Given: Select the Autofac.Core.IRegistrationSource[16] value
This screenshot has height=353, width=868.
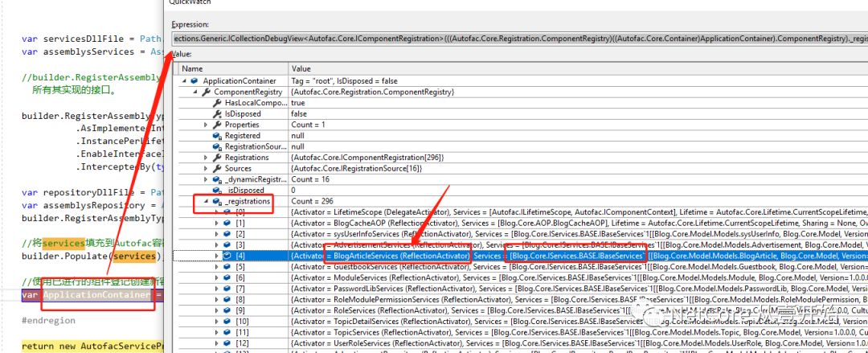Looking at the screenshot, I should 357,169.
